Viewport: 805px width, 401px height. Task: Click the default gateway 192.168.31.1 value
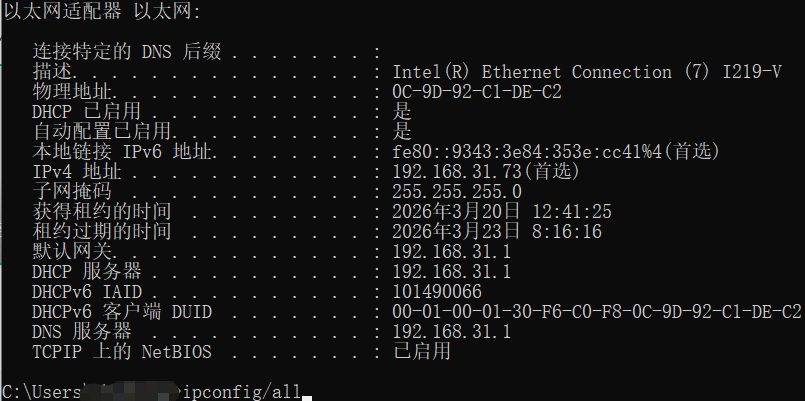point(451,251)
